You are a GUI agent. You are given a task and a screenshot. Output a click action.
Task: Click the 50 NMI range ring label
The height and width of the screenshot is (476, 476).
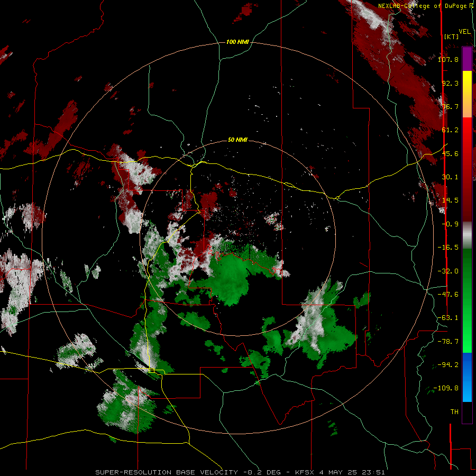237,140
